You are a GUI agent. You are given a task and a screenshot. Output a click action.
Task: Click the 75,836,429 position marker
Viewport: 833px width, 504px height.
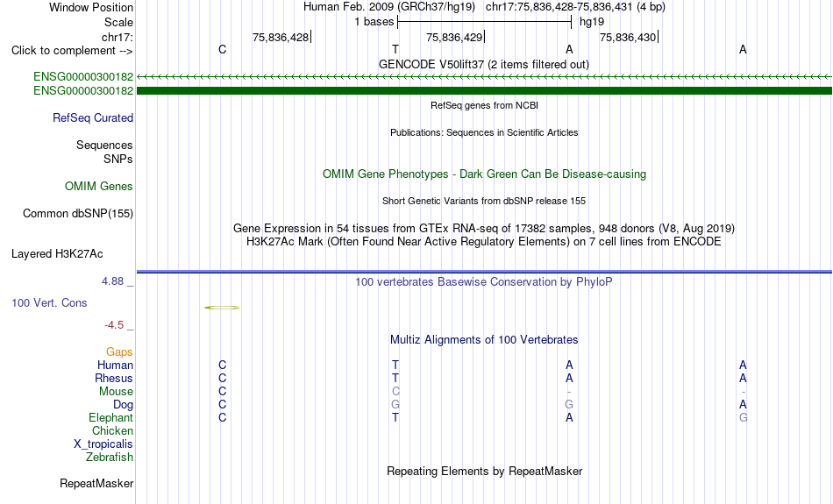[454, 37]
